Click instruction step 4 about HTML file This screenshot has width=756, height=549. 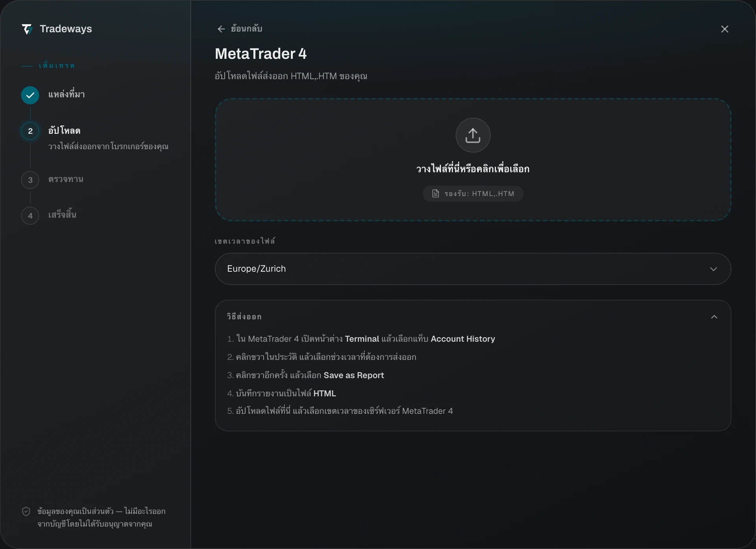pyautogui.click(x=282, y=393)
